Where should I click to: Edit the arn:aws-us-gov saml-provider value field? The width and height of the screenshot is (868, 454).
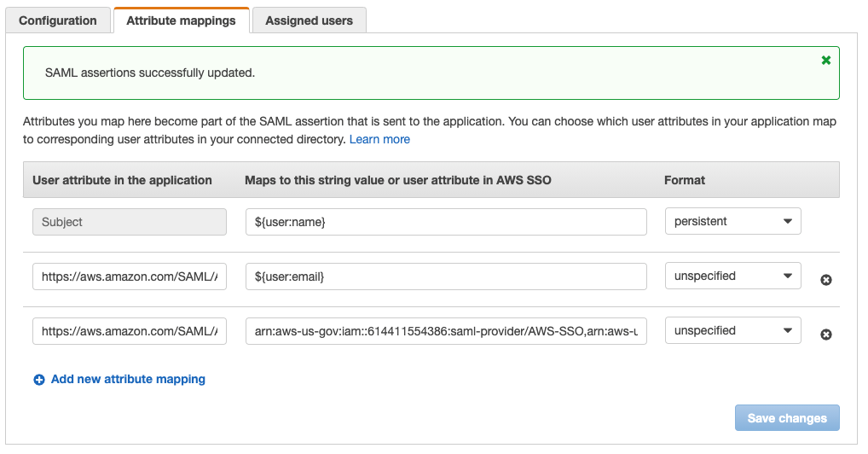tap(445, 331)
